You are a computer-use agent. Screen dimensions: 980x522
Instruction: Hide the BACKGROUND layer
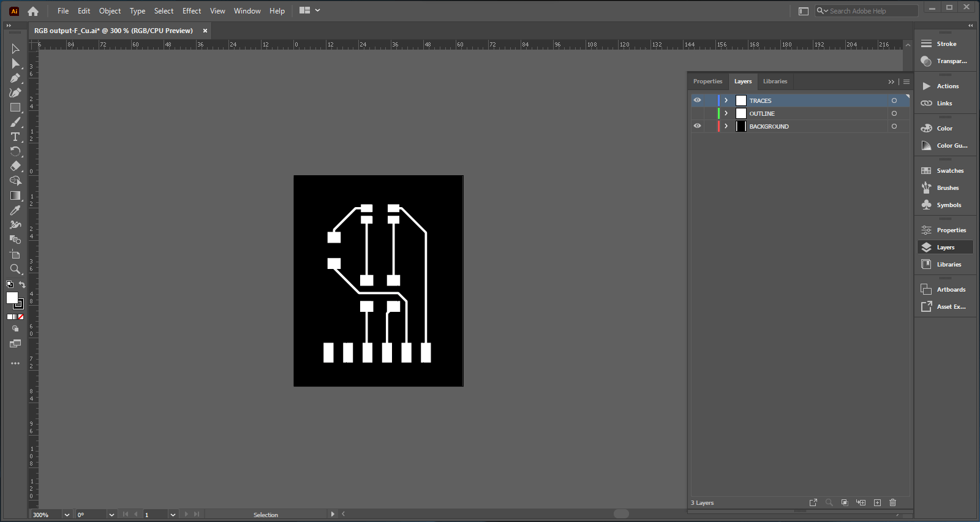(697, 126)
